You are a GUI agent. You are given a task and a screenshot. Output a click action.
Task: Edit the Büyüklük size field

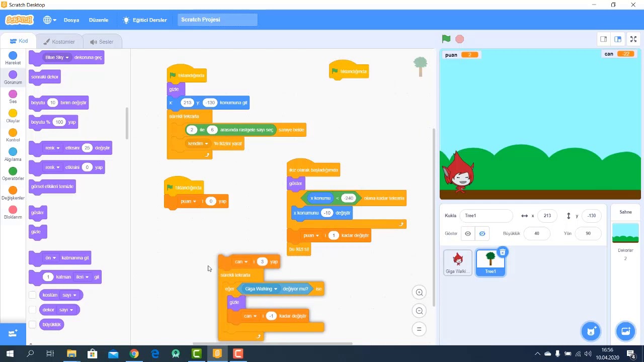(536, 233)
